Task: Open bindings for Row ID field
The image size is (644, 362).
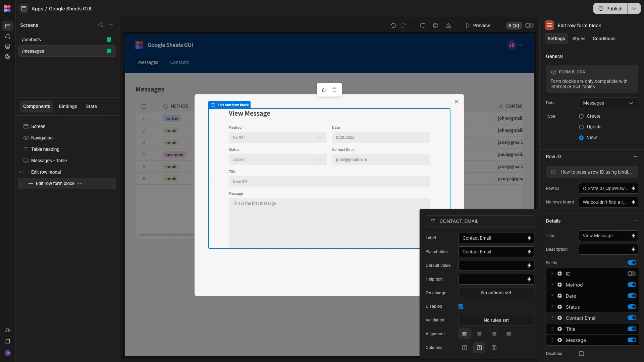Action: point(633,188)
